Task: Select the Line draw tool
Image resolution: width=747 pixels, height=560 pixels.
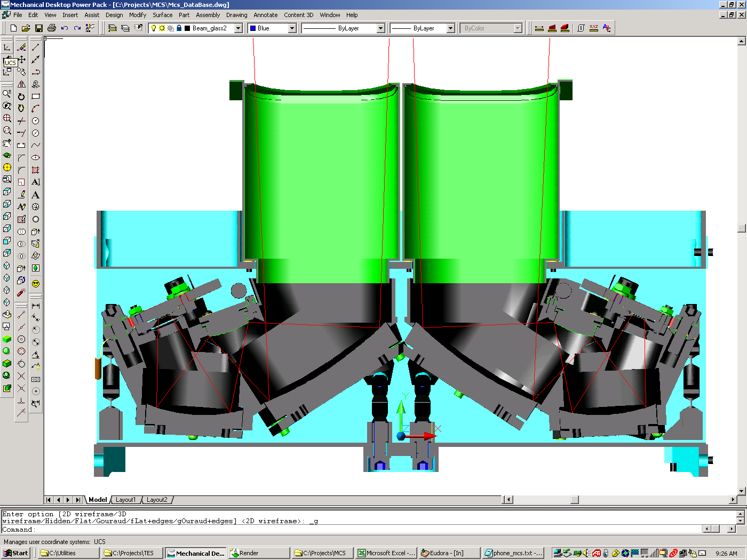Action: tap(36, 47)
